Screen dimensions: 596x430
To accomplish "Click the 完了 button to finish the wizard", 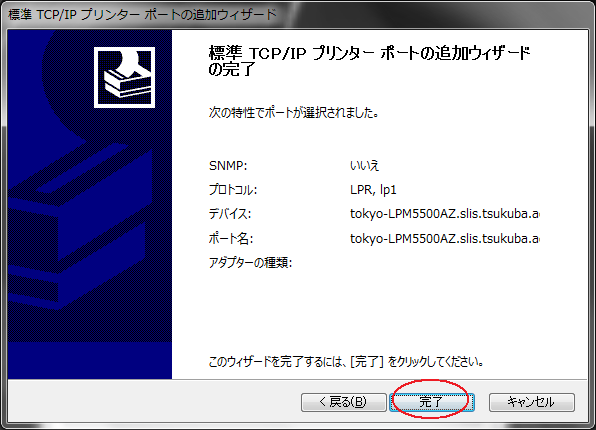I will (432, 402).
